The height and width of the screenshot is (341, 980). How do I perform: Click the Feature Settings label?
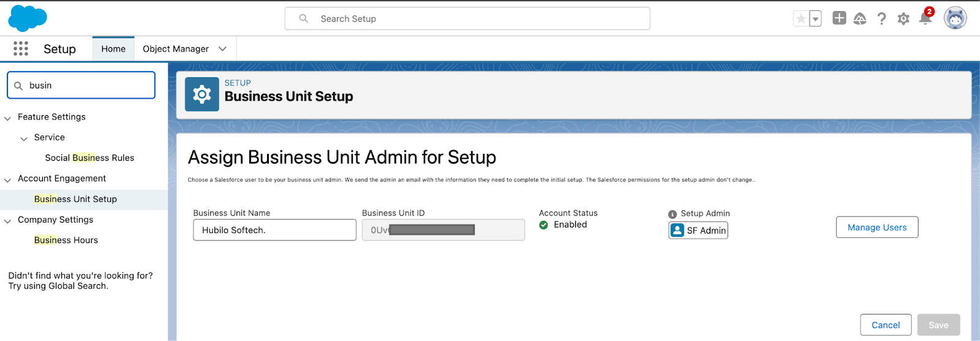tap(51, 117)
